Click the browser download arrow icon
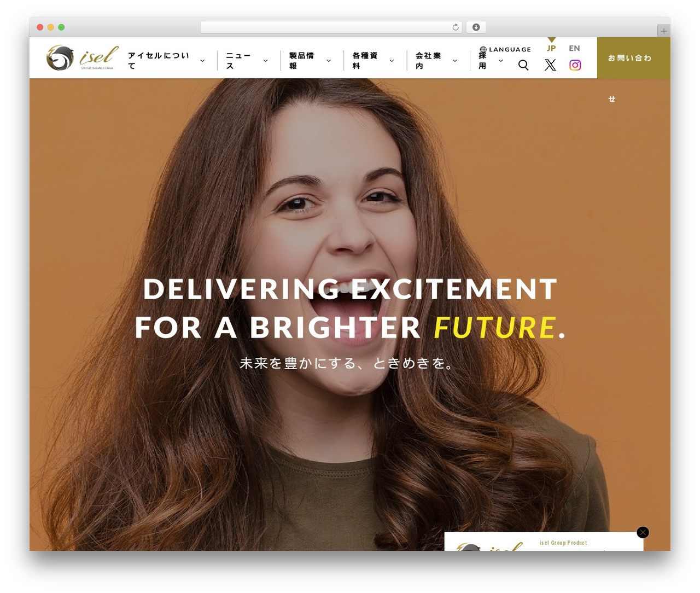 click(476, 27)
